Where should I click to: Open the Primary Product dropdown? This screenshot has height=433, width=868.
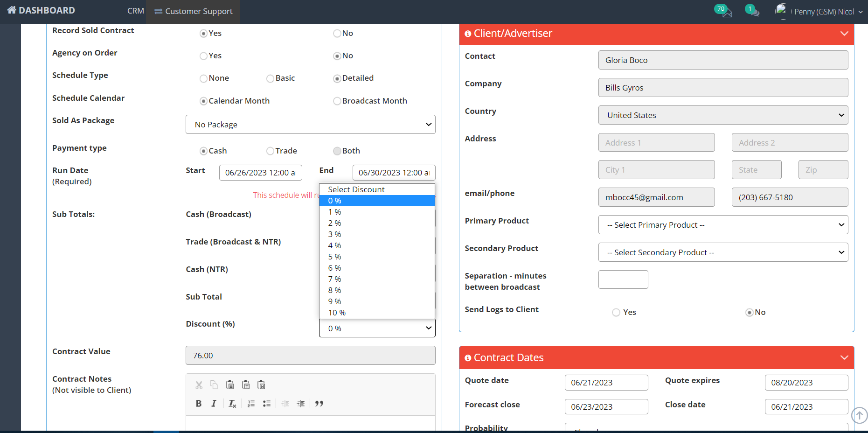click(x=723, y=225)
